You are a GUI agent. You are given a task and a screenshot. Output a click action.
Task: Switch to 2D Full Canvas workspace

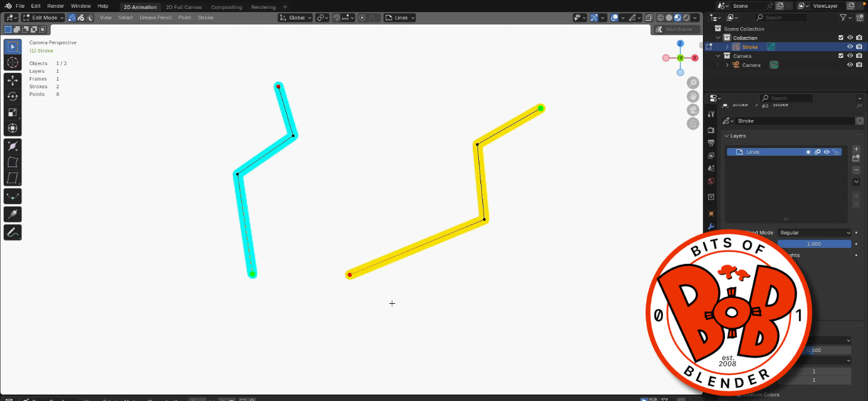click(x=184, y=7)
